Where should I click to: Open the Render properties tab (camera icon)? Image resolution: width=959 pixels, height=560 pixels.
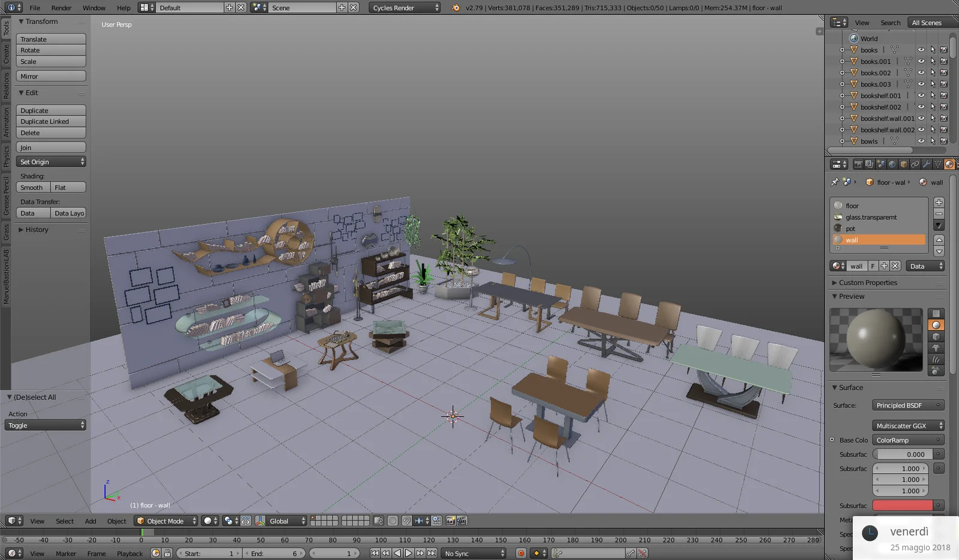pyautogui.click(x=858, y=164)
